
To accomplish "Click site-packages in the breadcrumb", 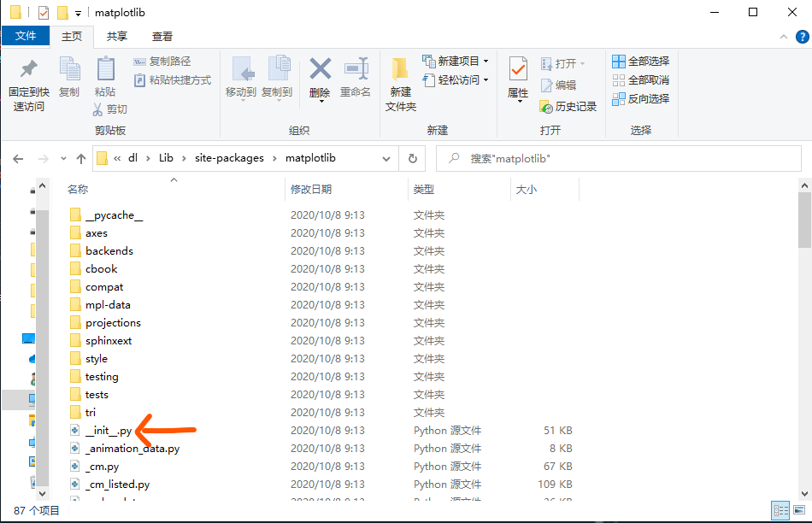I will 229,158.
